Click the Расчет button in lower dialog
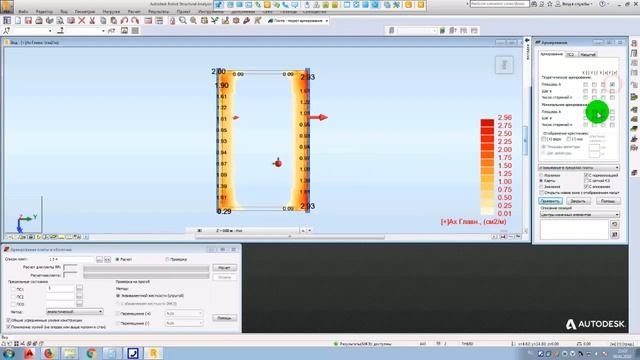 tap(224, 268)
